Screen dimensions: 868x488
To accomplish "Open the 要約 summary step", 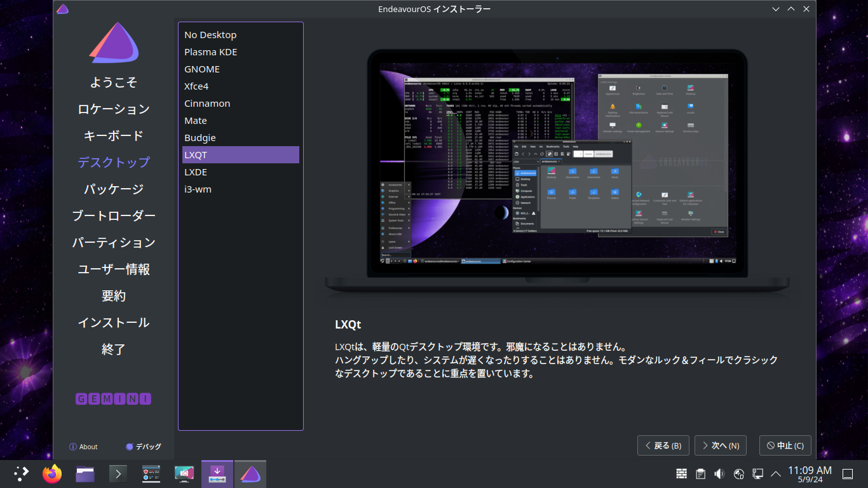I will pos(114,296).
